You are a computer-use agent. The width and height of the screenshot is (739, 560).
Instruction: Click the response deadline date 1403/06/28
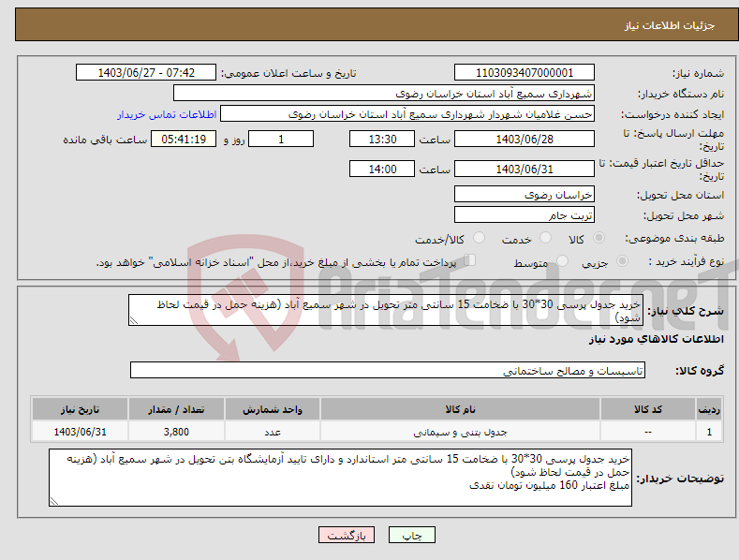click(x=525, y=139)
